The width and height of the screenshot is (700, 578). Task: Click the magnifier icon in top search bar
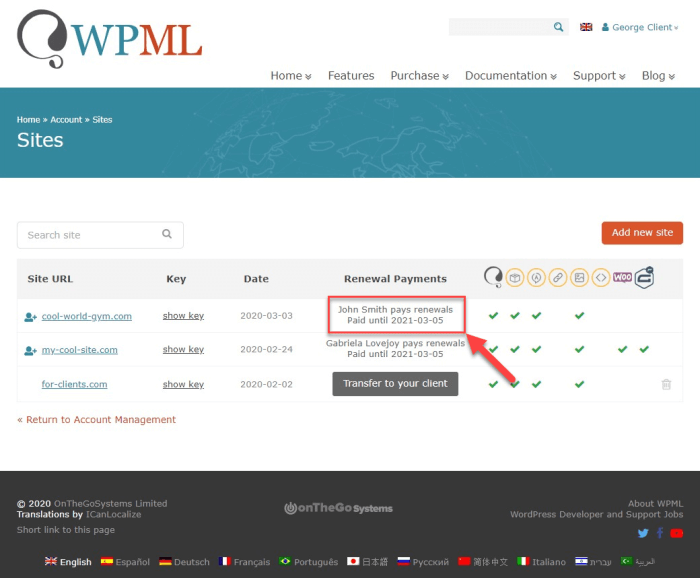click(x=558, y=27)
